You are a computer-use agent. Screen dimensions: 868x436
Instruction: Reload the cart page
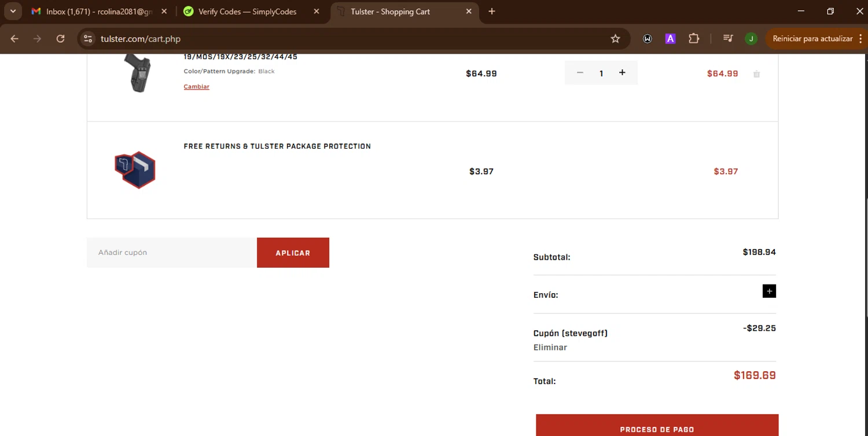[60, 39]
